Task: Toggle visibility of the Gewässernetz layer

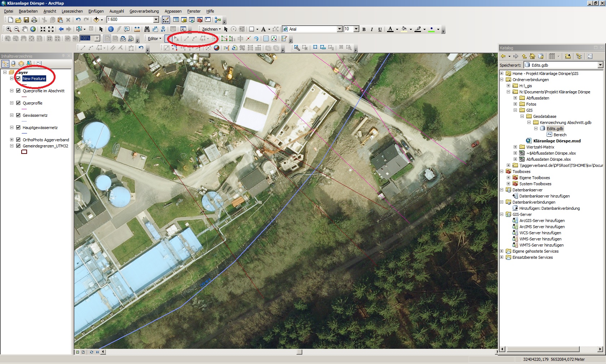Action: [x=18, y=115]
